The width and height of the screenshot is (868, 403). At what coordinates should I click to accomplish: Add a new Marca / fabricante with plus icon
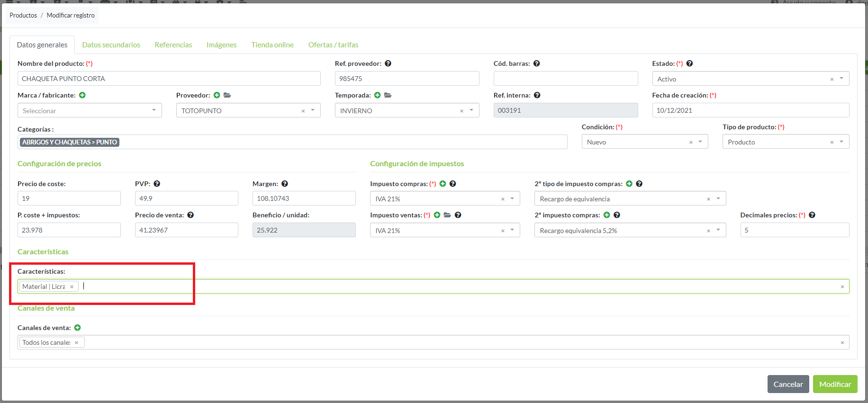pos(82,95)
